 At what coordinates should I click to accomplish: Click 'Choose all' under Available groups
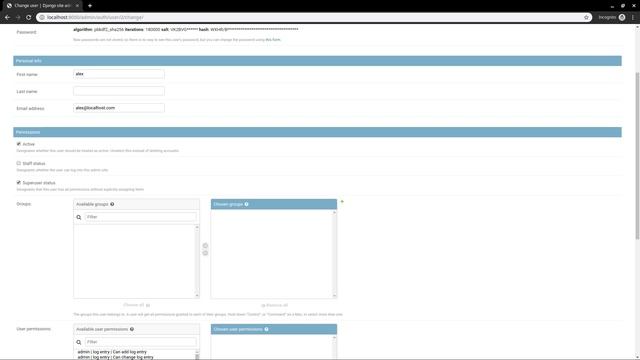(136, 305)
